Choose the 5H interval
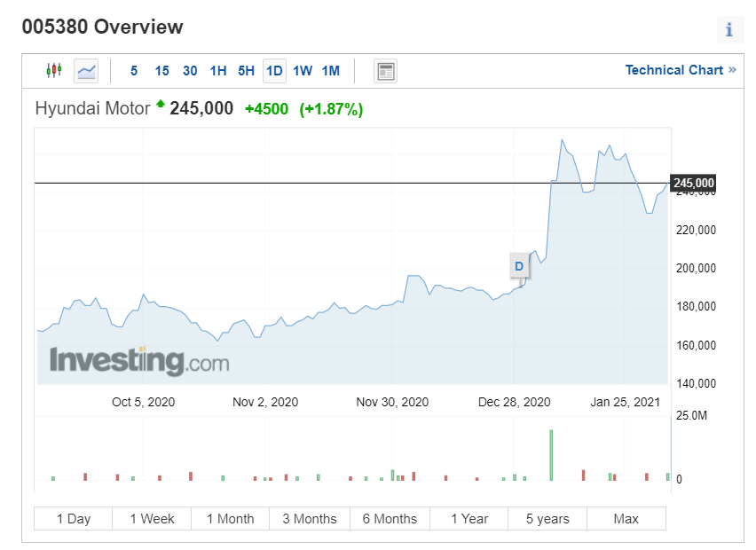 (x=246, y=71)
